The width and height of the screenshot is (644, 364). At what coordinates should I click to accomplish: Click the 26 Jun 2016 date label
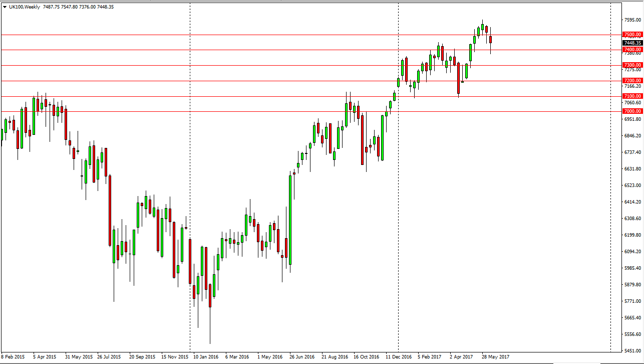(302, 357)
